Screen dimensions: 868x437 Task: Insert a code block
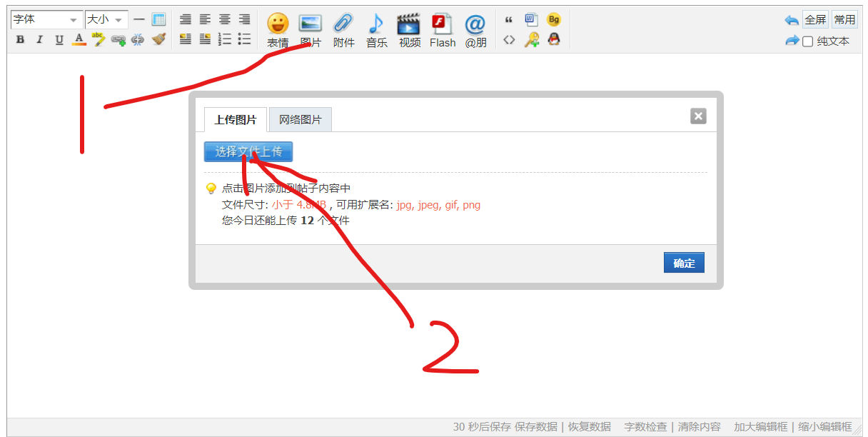[509, 40]
